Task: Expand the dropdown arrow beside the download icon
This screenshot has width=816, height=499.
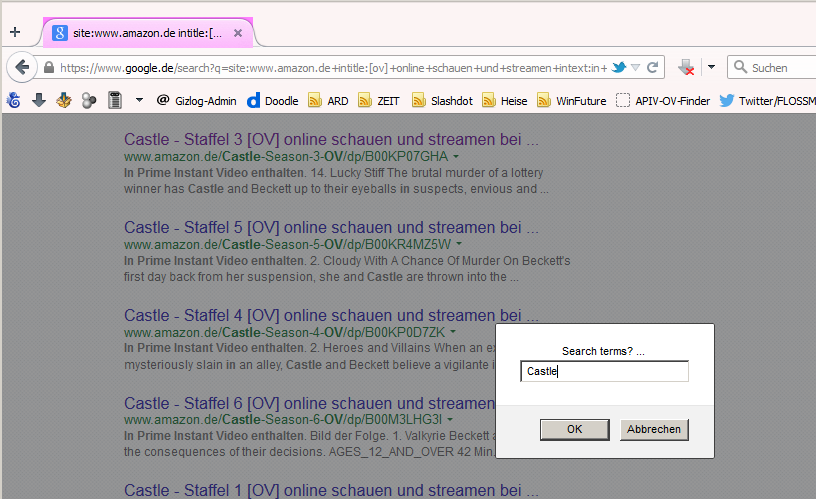Action: click(x=711, y=67)
